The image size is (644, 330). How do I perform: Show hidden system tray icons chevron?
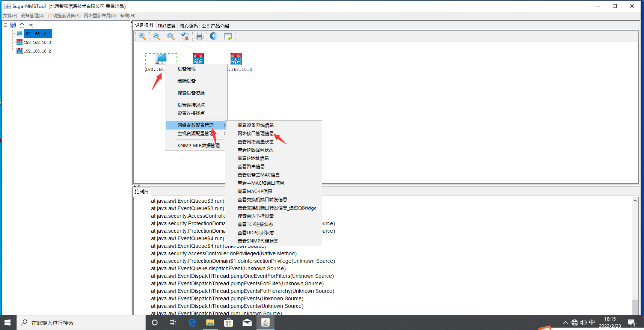click(566, 322)
